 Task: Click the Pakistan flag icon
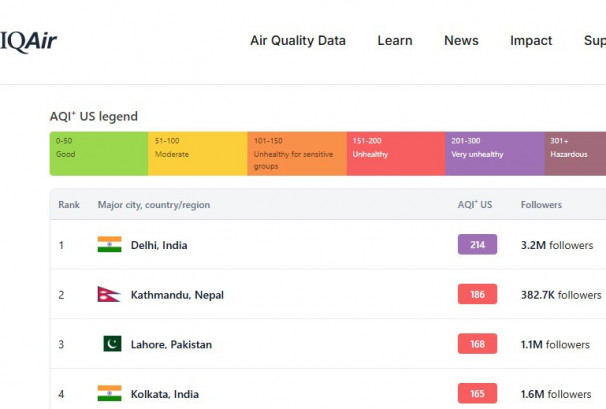tap(112, 344)
